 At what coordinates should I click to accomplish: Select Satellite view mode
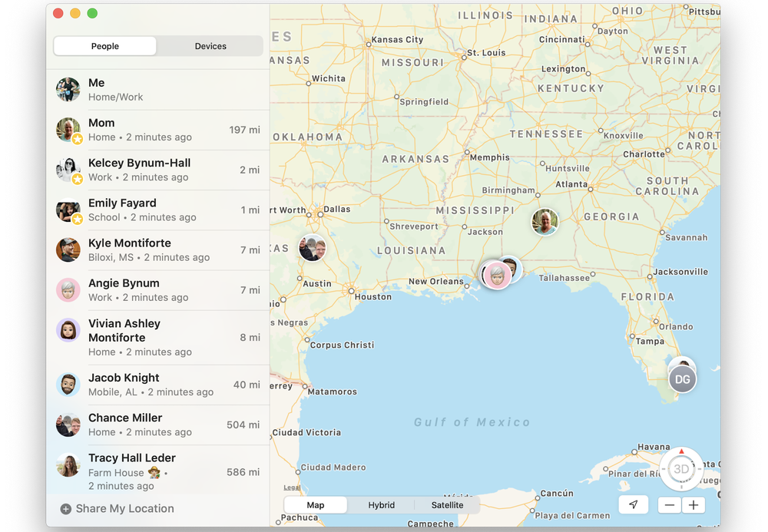coord(447,505)
